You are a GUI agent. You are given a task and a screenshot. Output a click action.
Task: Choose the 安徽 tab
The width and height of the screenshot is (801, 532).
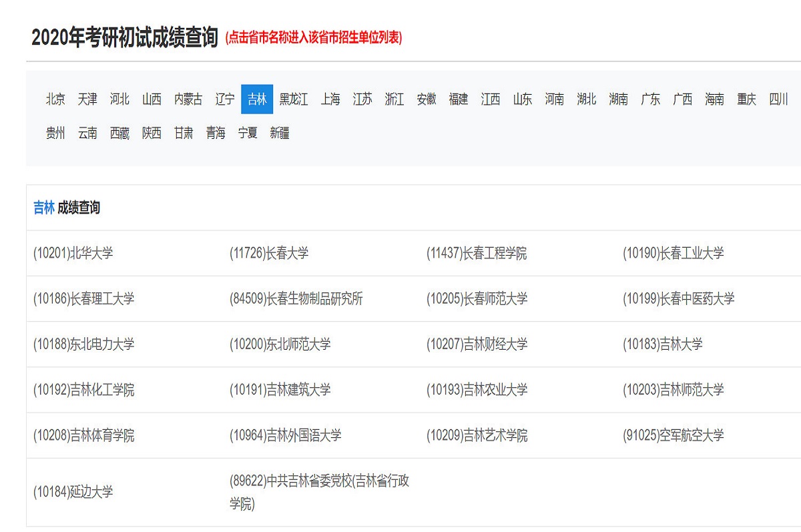click(427, 99)
